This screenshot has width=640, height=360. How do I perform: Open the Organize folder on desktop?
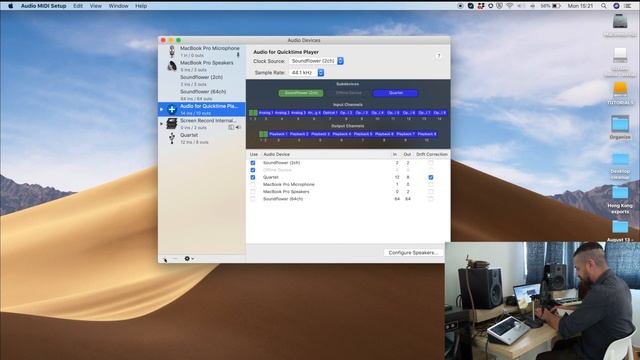620,124
